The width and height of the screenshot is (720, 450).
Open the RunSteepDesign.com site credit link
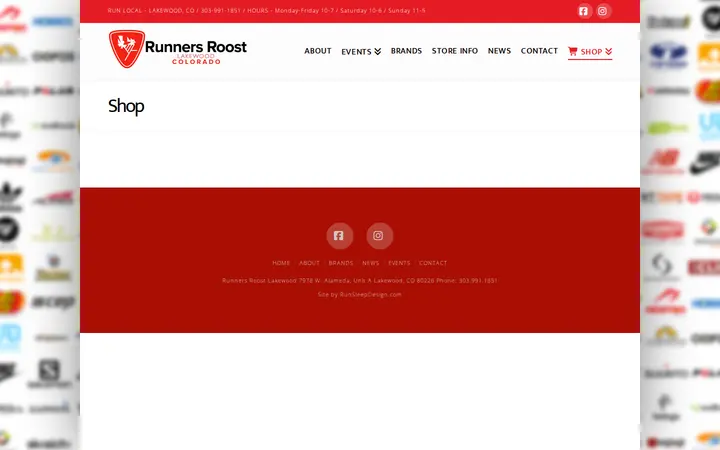click(x=371, y=295)
